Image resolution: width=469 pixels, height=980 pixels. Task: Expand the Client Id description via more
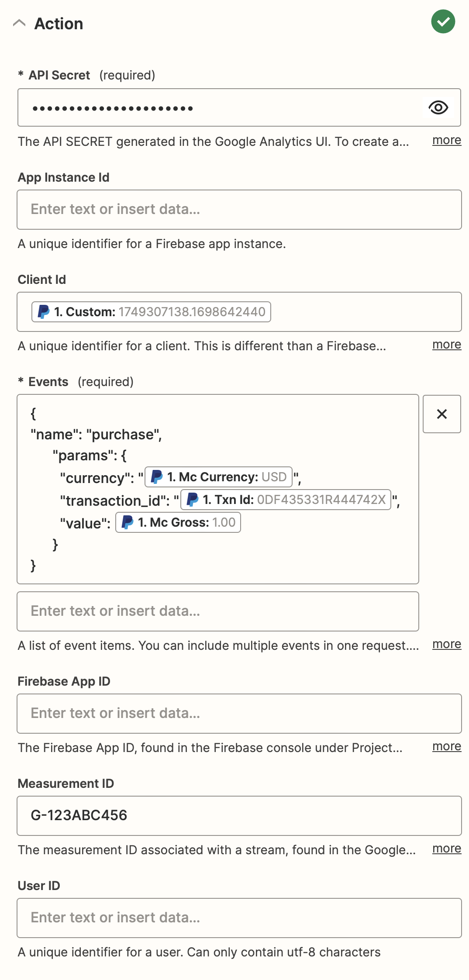446,345
